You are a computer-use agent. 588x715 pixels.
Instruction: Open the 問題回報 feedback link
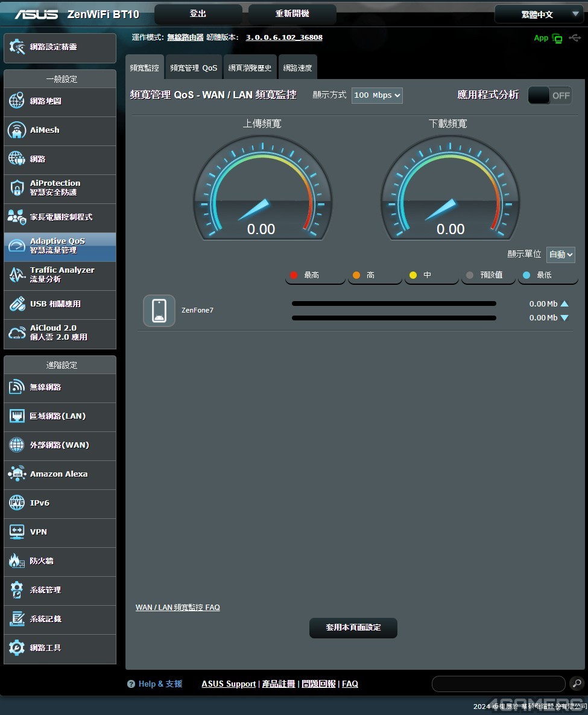tap(318, 684)
